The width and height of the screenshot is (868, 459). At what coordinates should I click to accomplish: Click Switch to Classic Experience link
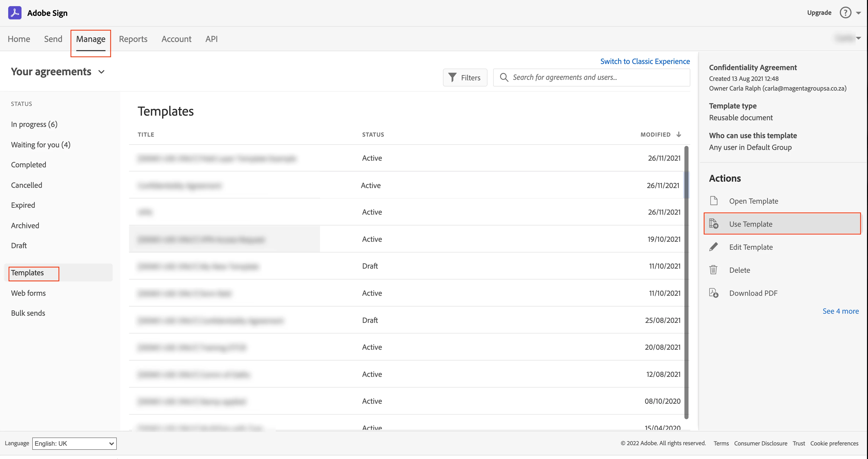pyautogui.click(x=644, y=61)
